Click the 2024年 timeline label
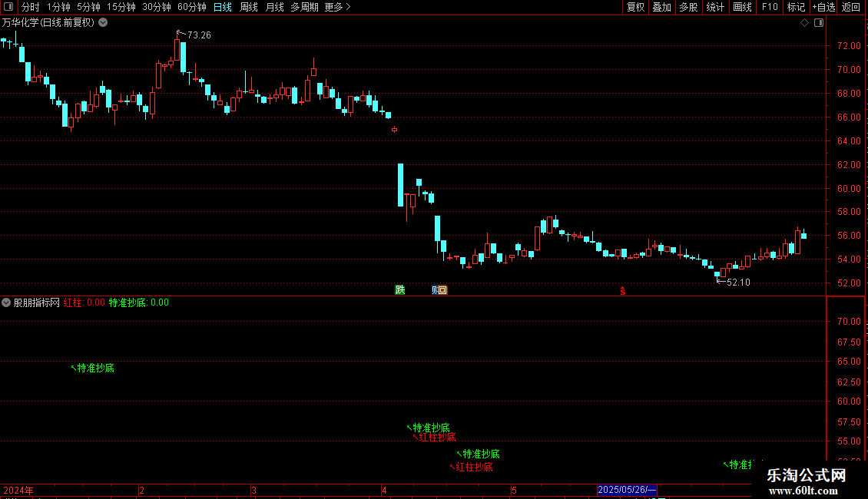This screenshot has width=868, height=499. [x=18, y=491]
